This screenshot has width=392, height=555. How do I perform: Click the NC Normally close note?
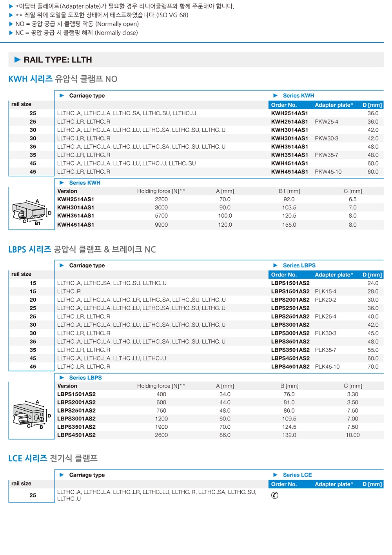[76, 33]
